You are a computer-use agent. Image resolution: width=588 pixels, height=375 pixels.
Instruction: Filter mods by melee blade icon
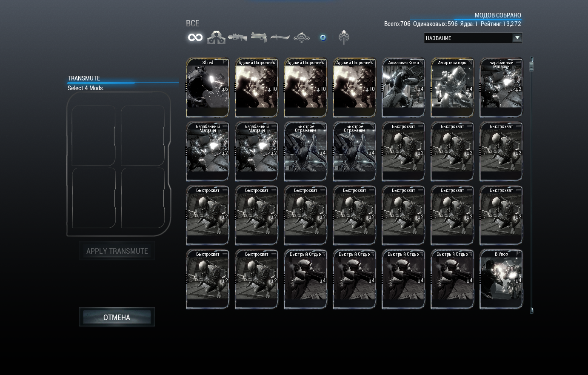tap(280, 37)
